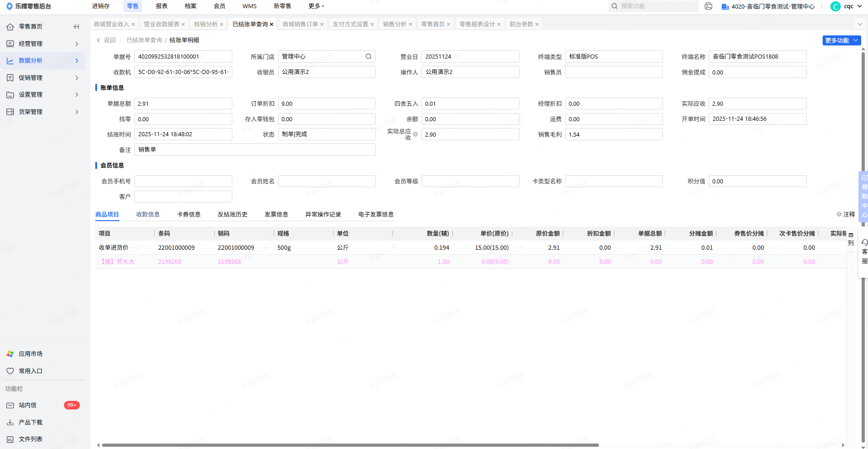Click the 零售首页 home icon in sidebar
This screenshot has width=868, height=449.
point(10,27)
